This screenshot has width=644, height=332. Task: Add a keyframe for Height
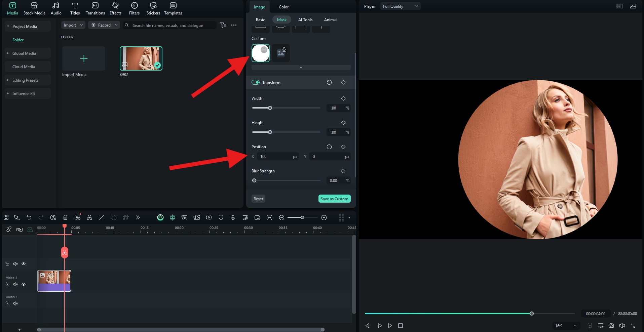[x=343, y=123]
